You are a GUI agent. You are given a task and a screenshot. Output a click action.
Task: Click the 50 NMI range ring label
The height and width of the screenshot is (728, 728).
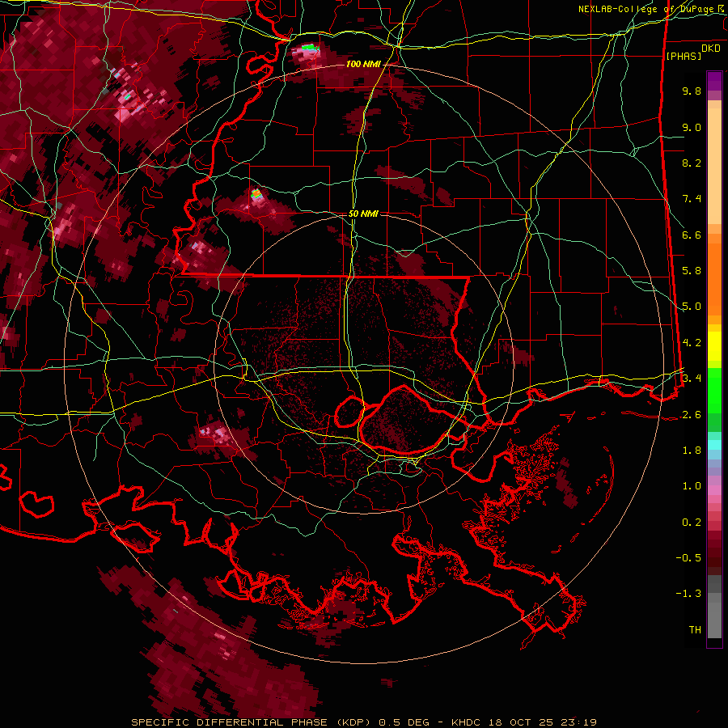tap(363, 214)
